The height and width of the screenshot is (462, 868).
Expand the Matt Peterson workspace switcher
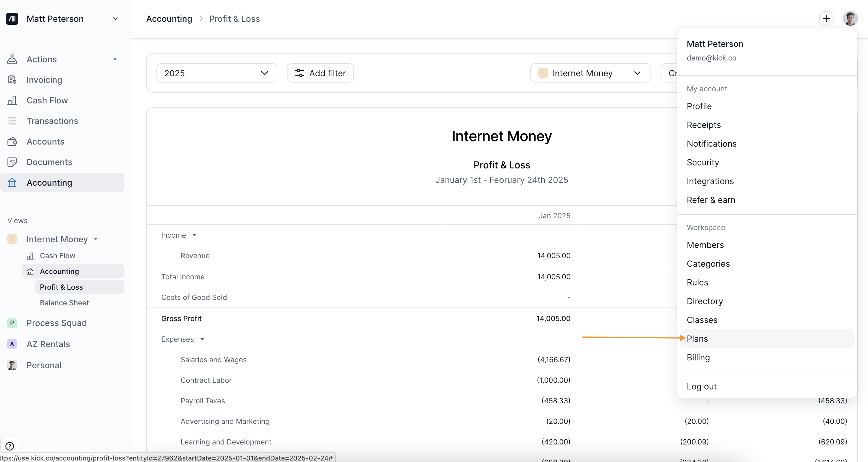point(115,18)
